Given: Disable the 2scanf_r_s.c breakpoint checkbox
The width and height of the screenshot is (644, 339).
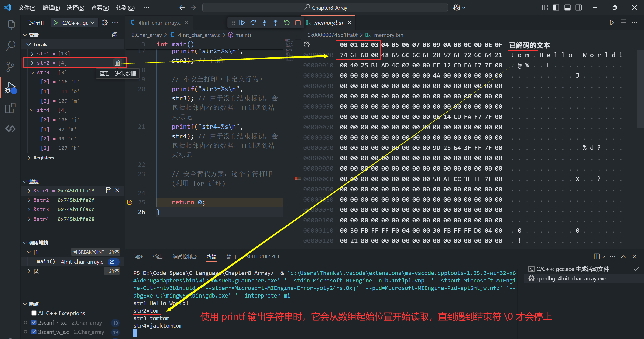Looking at the screenshot, I should (34, 322).
